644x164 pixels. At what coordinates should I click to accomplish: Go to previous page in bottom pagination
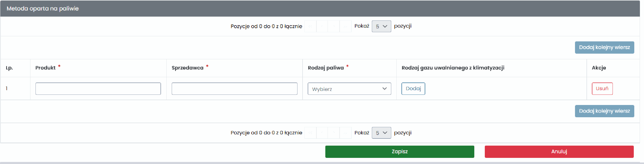click(322, 133)
